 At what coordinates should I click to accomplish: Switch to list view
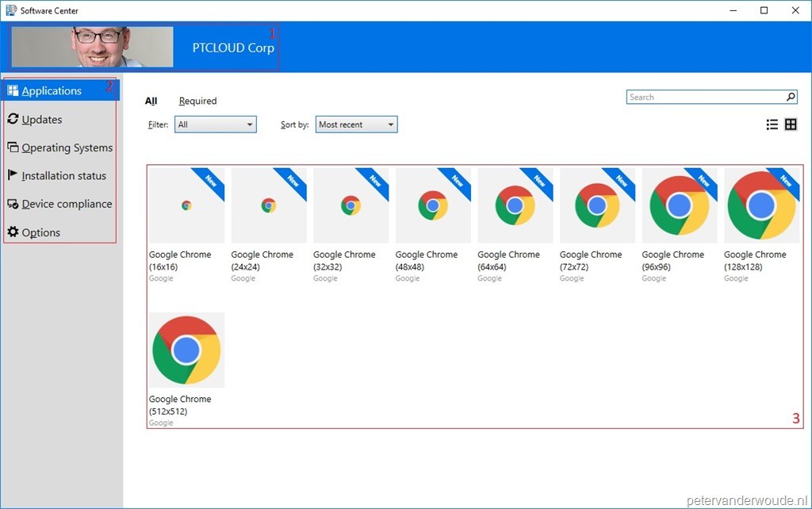pyautogui.click(x=772, y=124)
